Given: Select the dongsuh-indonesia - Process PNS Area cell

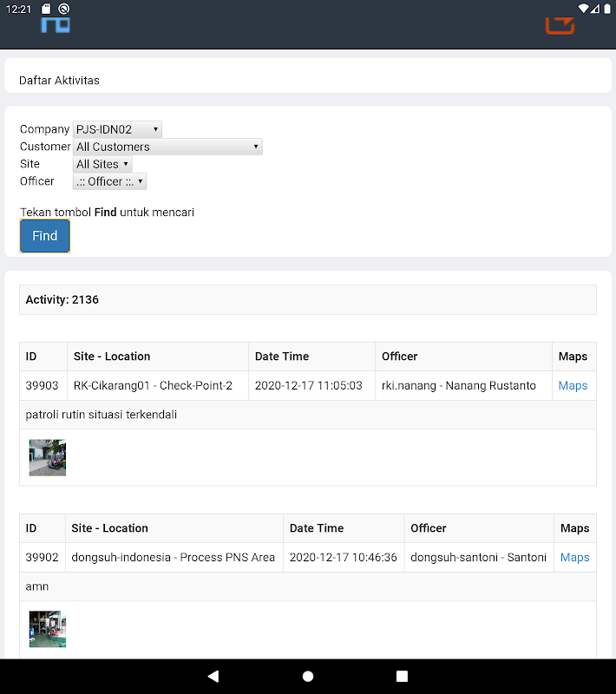Looking at the screenshot, I should tap(174, 558).
